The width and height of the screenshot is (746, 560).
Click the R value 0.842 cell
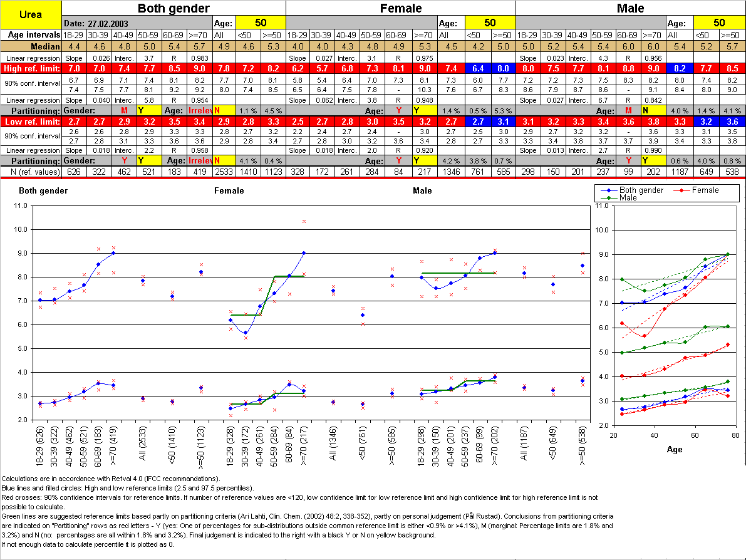point(653,100)
